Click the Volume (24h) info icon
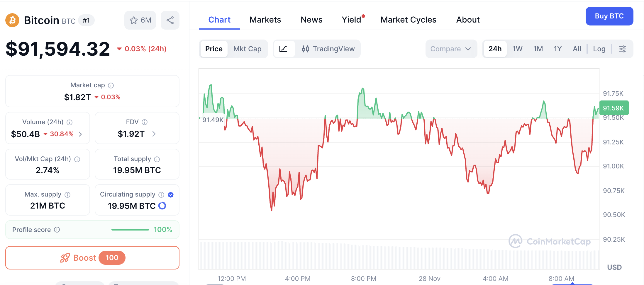The width and height of the screenshot is (644, 285). pos(70,122)
